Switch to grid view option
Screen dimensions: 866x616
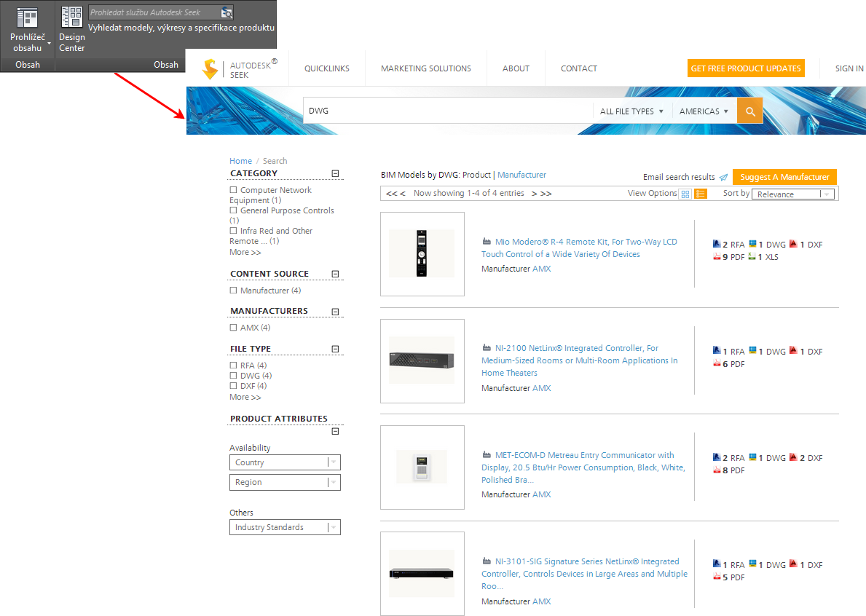pyautogui.click(x=685, y=194)
